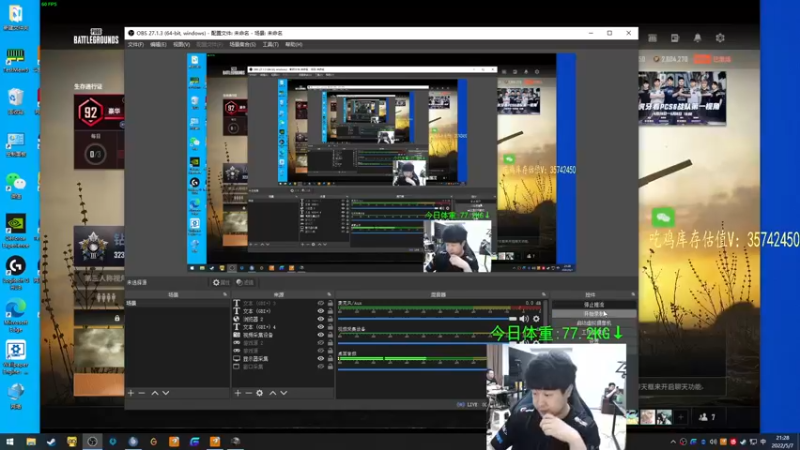Open the 工具(T) menu in OBS
The image size is (800, 450).
point(270,44)
